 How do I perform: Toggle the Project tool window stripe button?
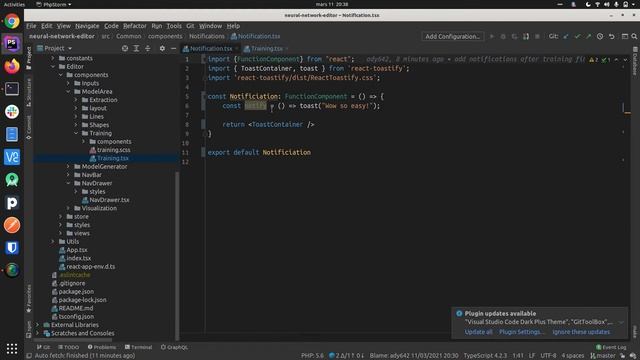[x=29, y=58]
